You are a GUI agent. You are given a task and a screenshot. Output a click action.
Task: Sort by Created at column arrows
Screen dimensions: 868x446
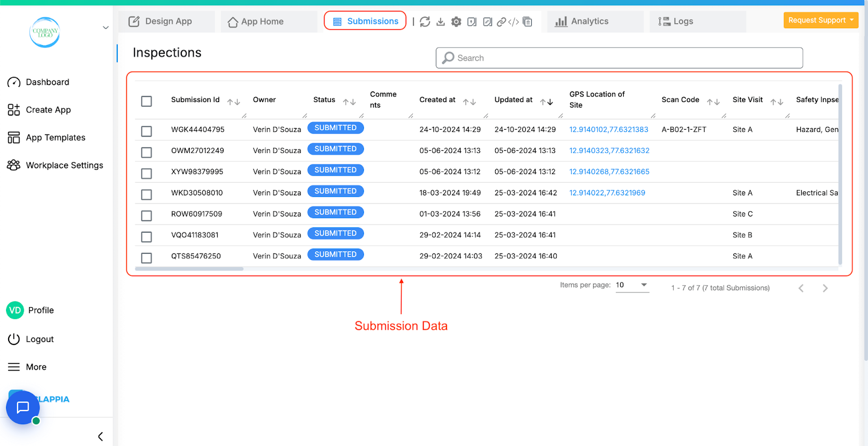pos(469,101)
